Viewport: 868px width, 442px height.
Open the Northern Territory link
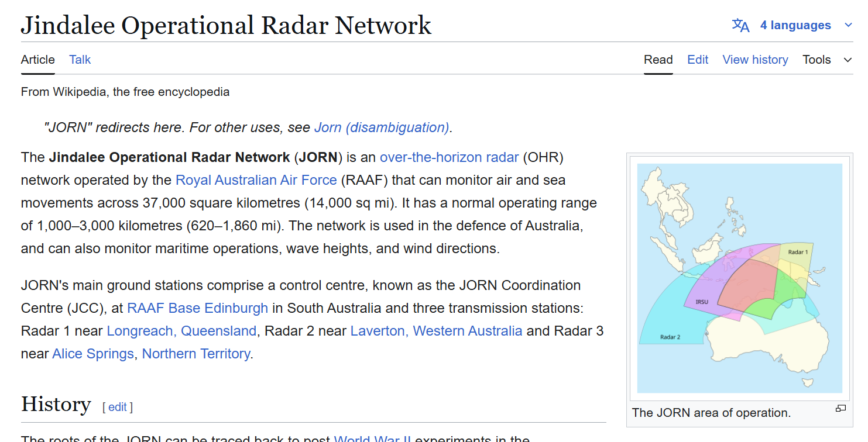click(196, 354)
